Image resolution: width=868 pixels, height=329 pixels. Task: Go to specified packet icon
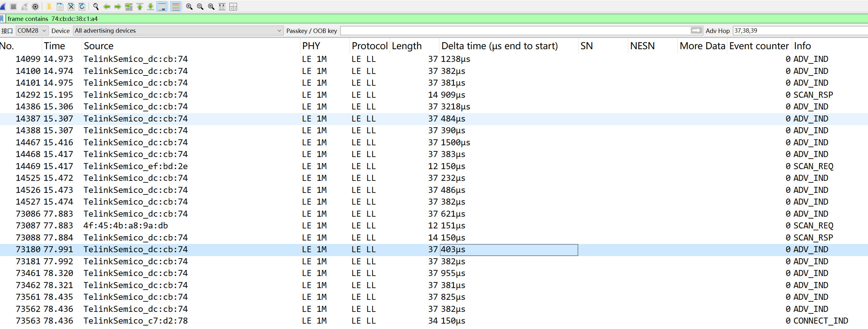(129, 6)
